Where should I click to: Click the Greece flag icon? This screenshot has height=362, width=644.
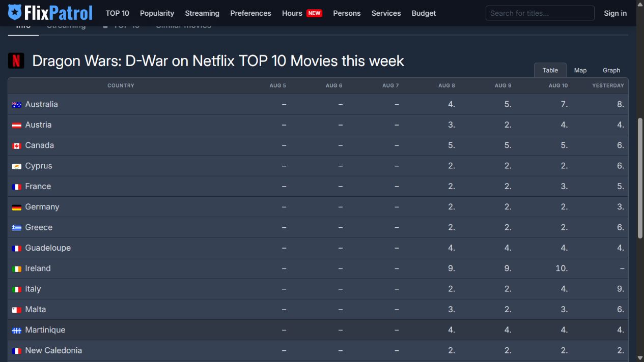pos(17,228)
